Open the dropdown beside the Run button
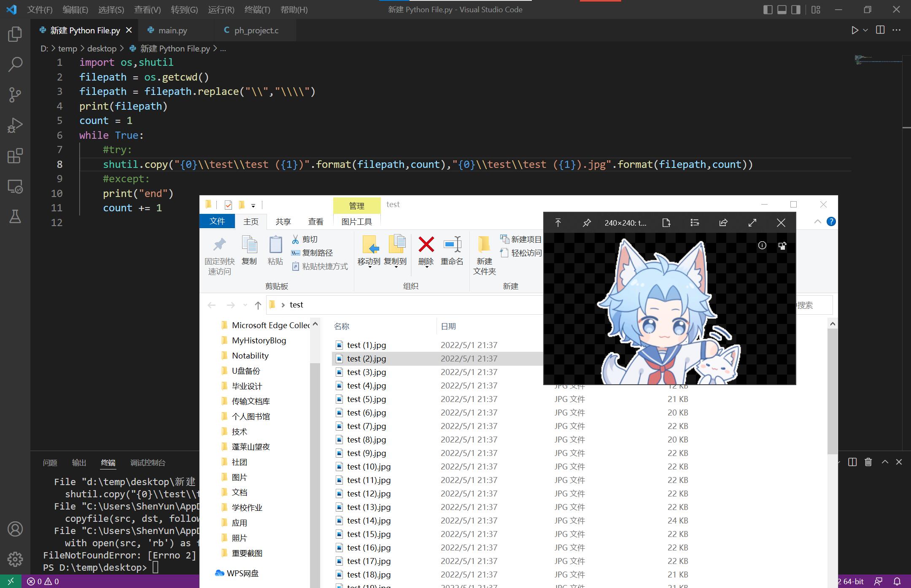911x588 pixels. [865, 30]
